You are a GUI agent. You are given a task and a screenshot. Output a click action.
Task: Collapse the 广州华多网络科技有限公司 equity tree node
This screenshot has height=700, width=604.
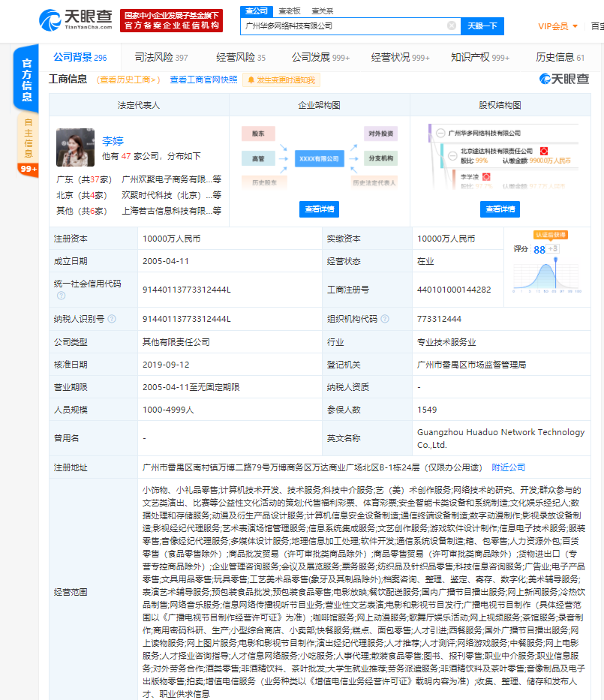440,133
